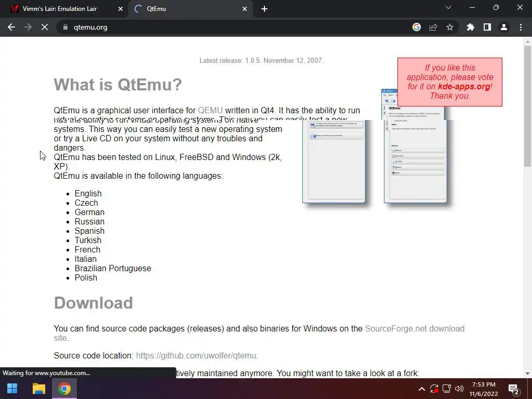Click the qtemu.org address bar

point(234,27)
